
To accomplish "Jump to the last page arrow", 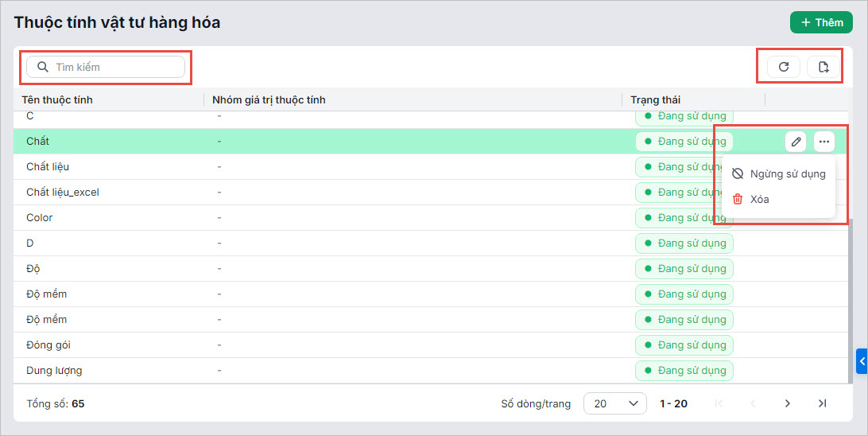I will click(x=823, y=403).
